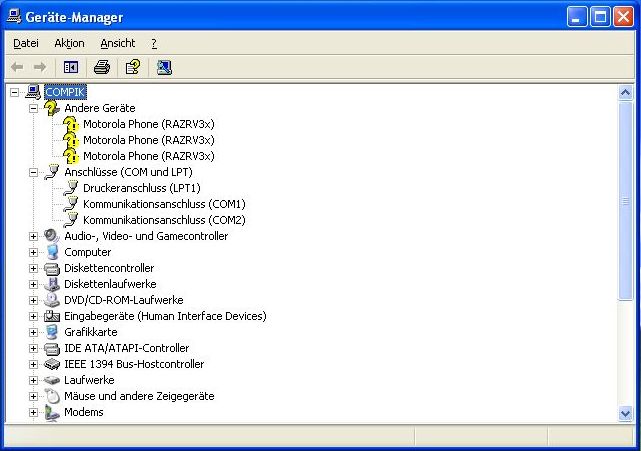641x451 pixels.
Task: Collapse the Anschlüsse (COM und LPT) node
Action: (x=34, y=172)
